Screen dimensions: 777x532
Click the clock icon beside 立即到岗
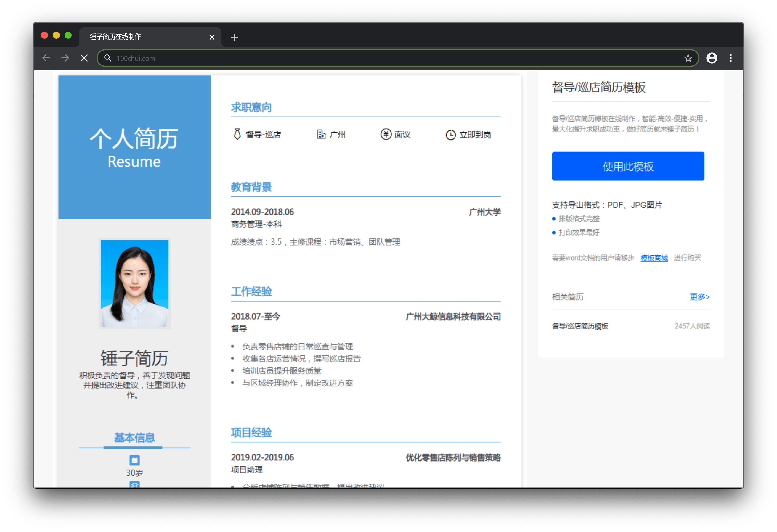tap(450, 135)
